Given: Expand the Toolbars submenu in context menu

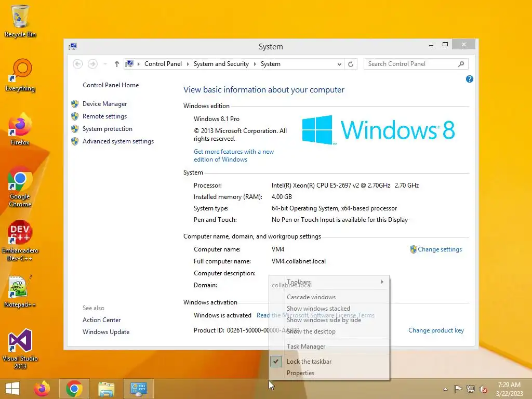Looking at the screenshot, I should (x=329, y=282).
